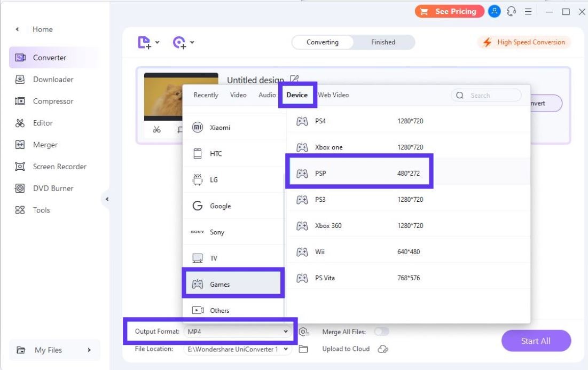Viewport: 588px width, 370px height.
Task: Click the video thumbnail preview
Action: pyautogui.click(x=163, y=97)
